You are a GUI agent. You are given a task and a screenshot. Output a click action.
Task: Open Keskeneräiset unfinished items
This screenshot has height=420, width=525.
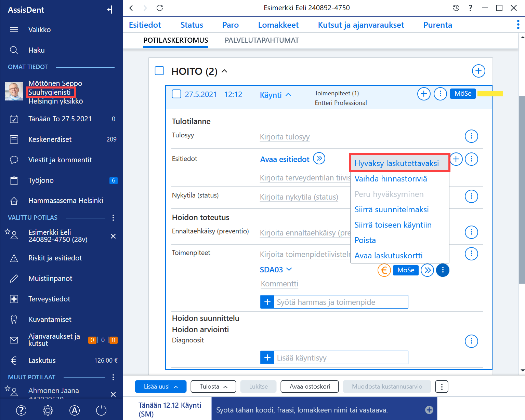click(x=50, y=139)
